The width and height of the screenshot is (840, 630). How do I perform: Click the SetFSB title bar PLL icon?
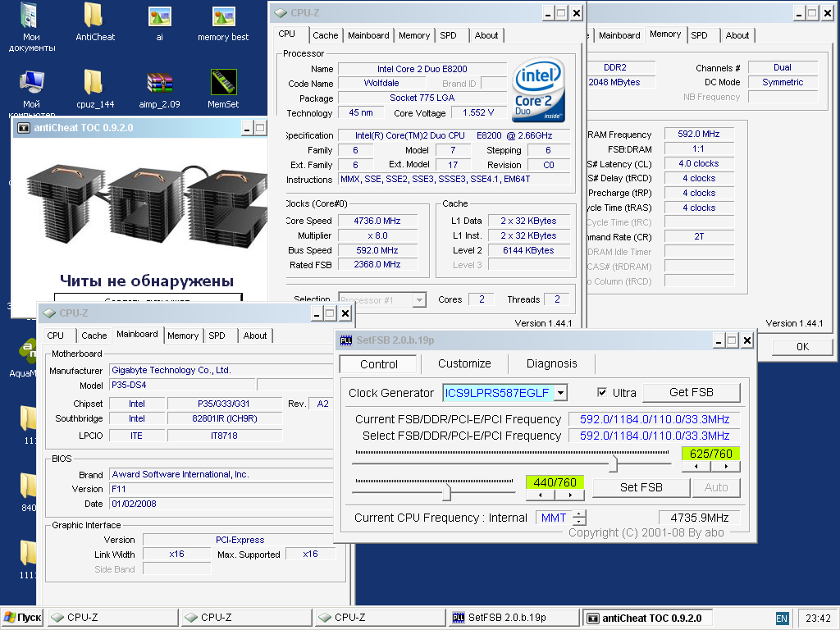point(346,340)
